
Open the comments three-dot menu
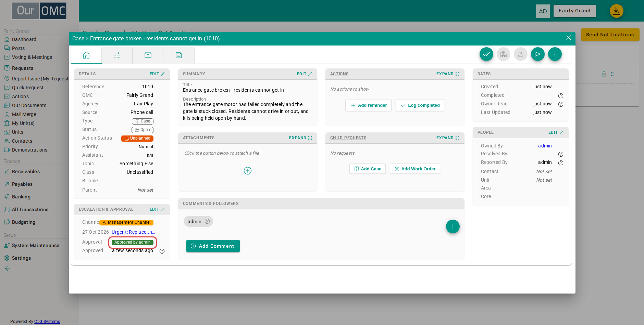453,226
